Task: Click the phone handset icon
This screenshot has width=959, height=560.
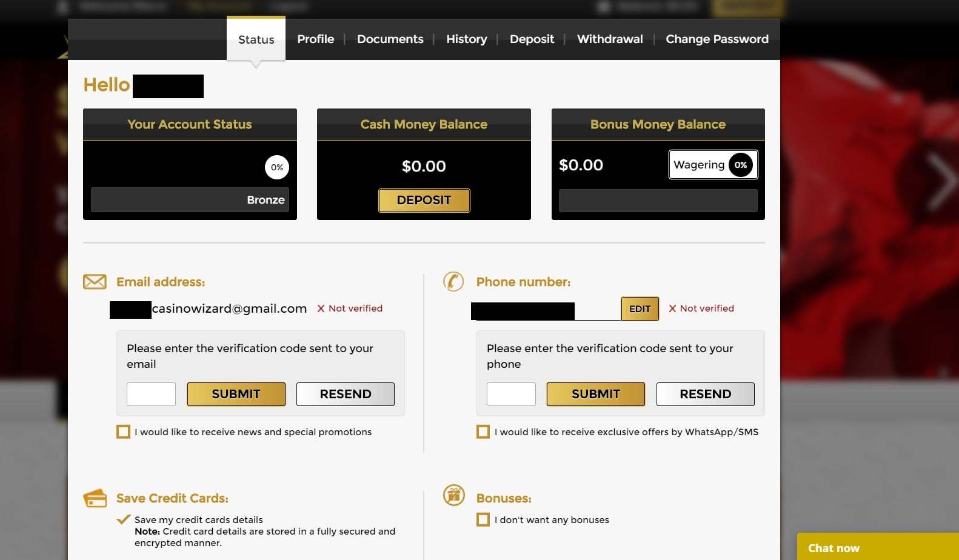Action: (x=453, y=281)
